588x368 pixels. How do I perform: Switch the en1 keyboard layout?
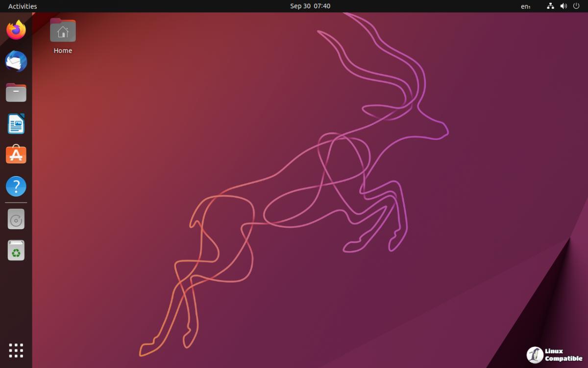[x=526, y=6]
